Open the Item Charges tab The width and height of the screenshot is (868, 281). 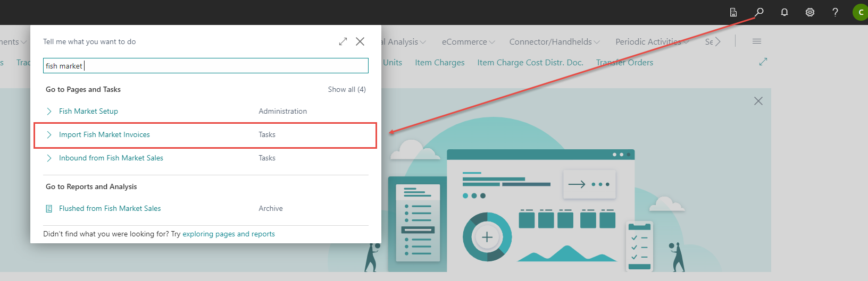coord(440,63)
